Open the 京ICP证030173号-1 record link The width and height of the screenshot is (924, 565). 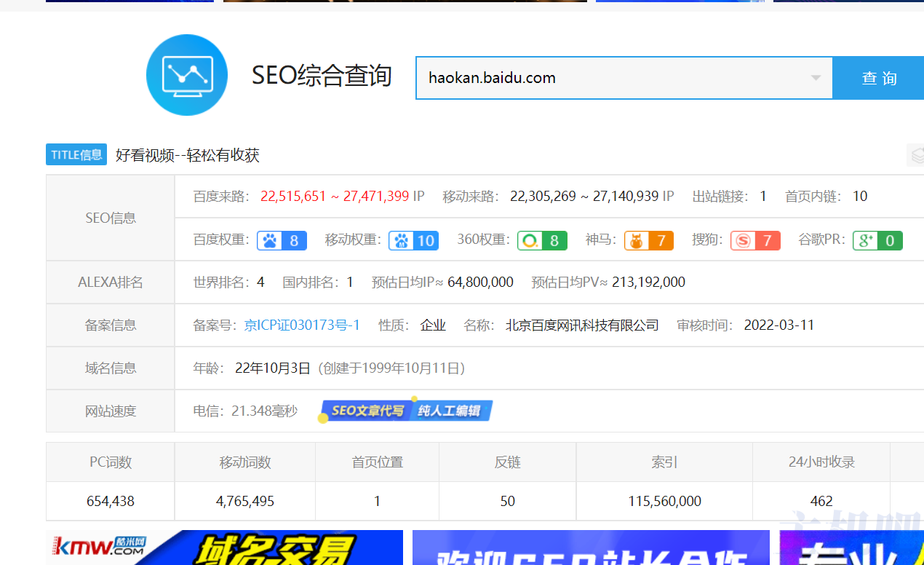coord(302,325)
